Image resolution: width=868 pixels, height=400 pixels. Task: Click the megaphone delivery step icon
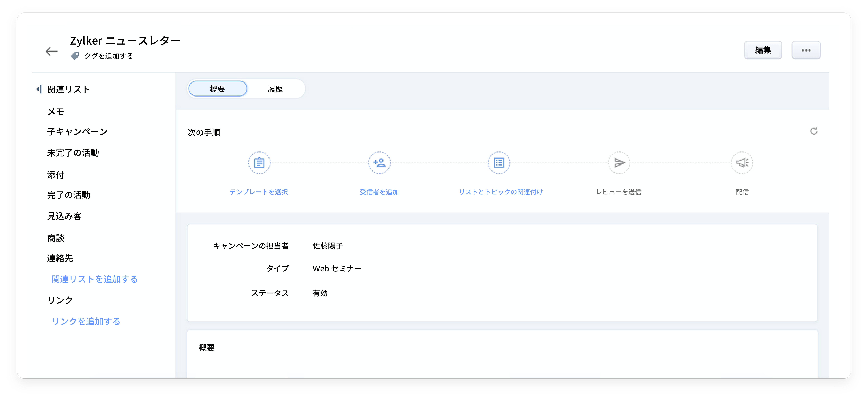coord(742,163)
